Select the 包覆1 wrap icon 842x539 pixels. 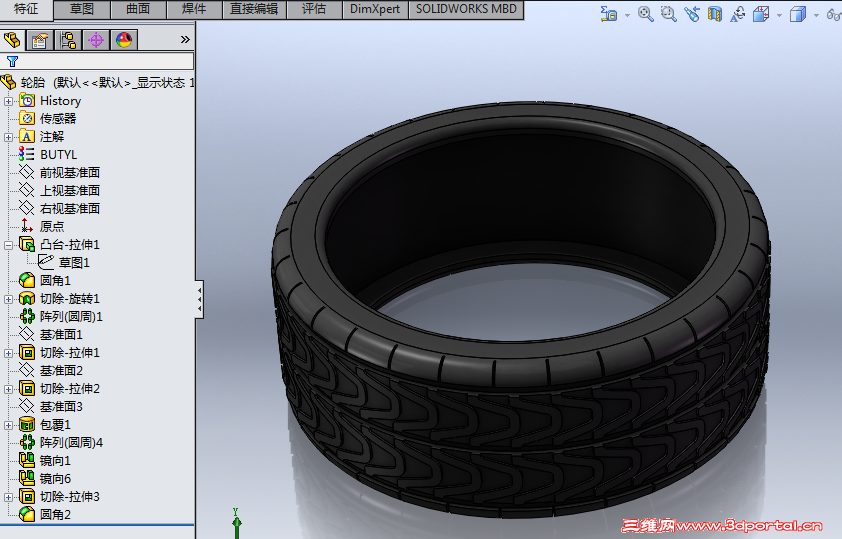click(x=27, y=425)
